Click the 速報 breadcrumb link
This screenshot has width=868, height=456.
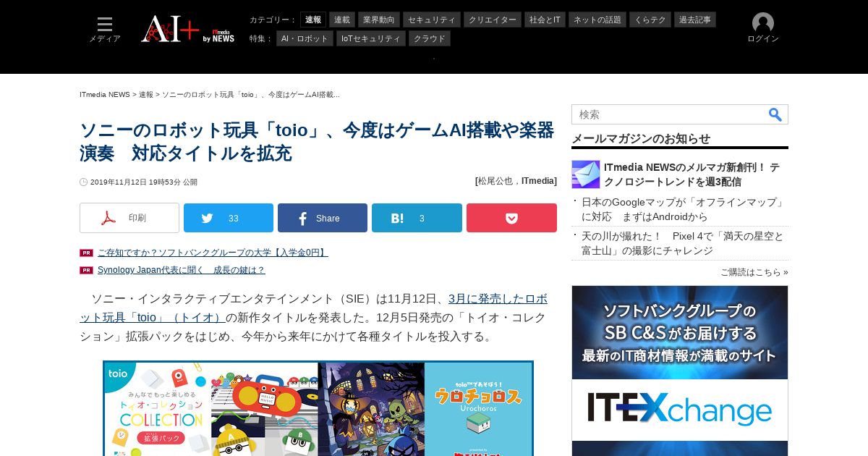[x=146, y=95]
